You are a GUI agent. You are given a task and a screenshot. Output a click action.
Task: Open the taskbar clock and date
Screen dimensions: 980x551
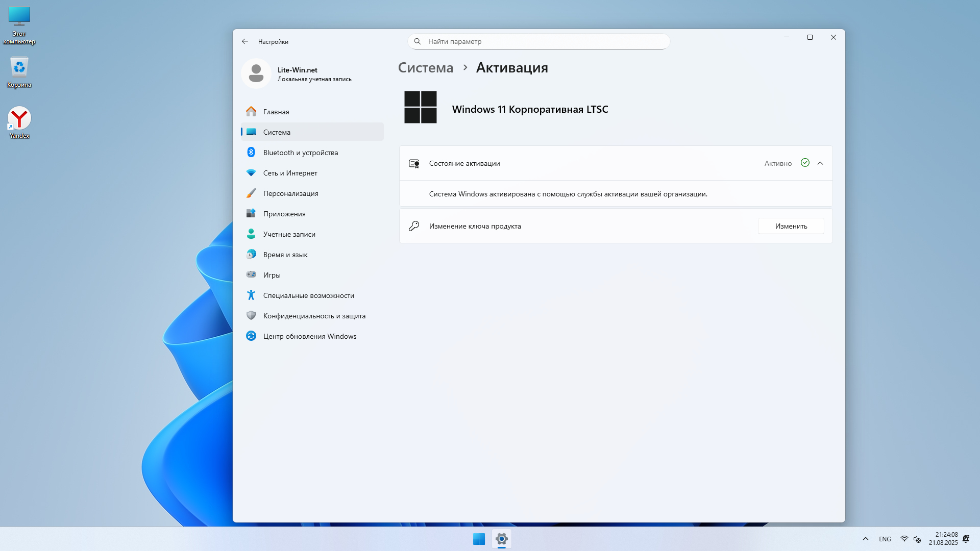pyautogui.click(x=943, y=539)
